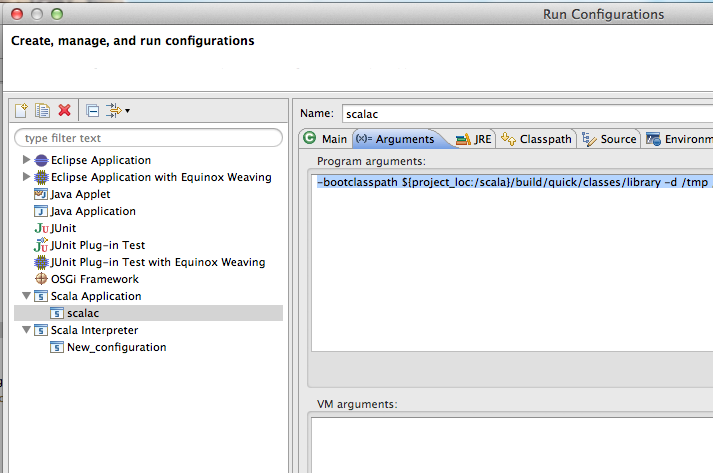Select Eclipse Application label in tree
The width and height of the screenshot is (713, 473).
click(101, 160)
